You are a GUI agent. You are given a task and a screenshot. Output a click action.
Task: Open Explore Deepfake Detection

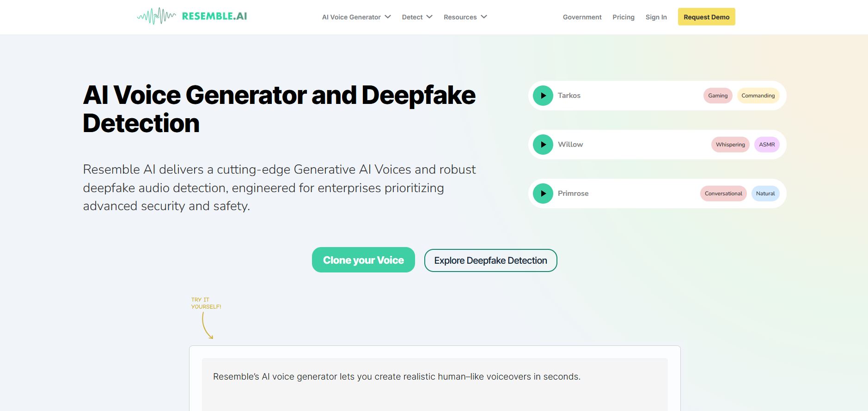click(490, 260)
